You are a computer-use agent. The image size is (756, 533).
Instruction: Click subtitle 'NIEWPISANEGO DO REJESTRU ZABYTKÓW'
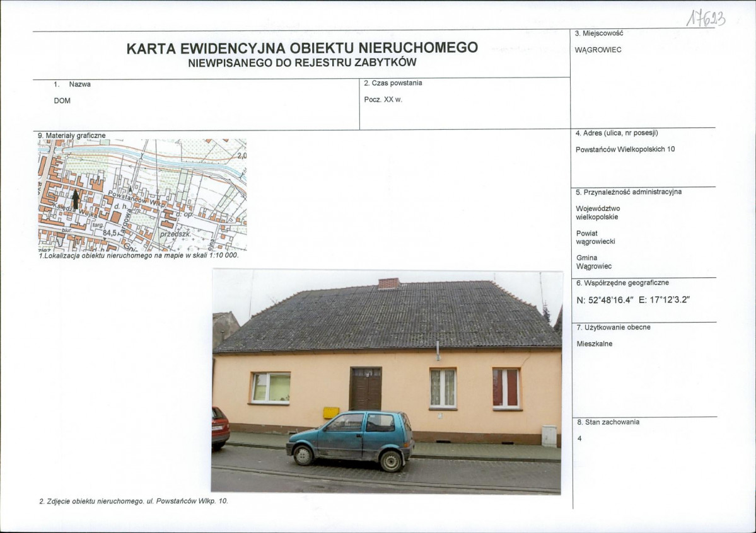click(x=302, y=62)
